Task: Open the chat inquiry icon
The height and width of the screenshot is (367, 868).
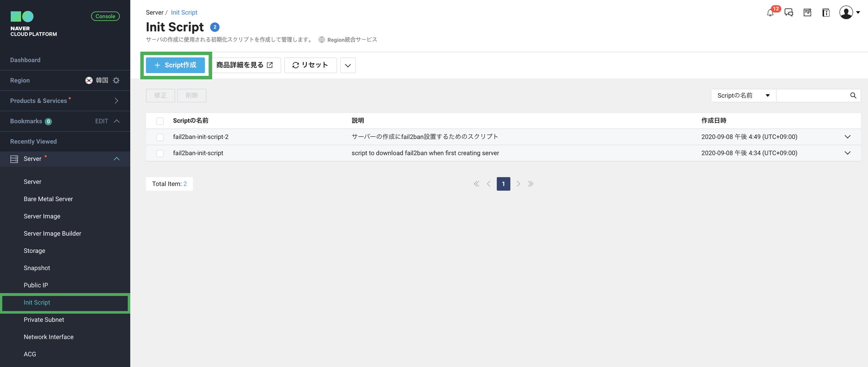Action: tap(789, 12)
